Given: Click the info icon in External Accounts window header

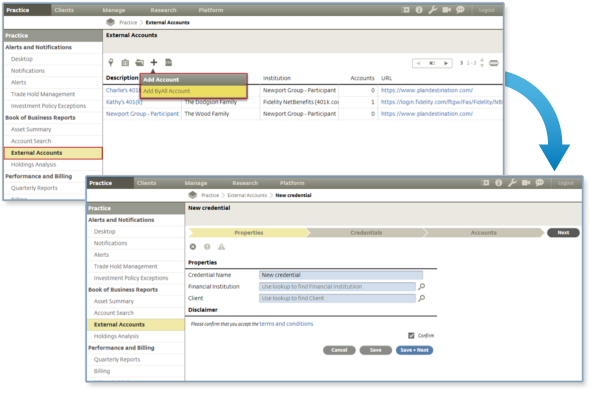Looking at the screenshot, I should coord(419,10).
